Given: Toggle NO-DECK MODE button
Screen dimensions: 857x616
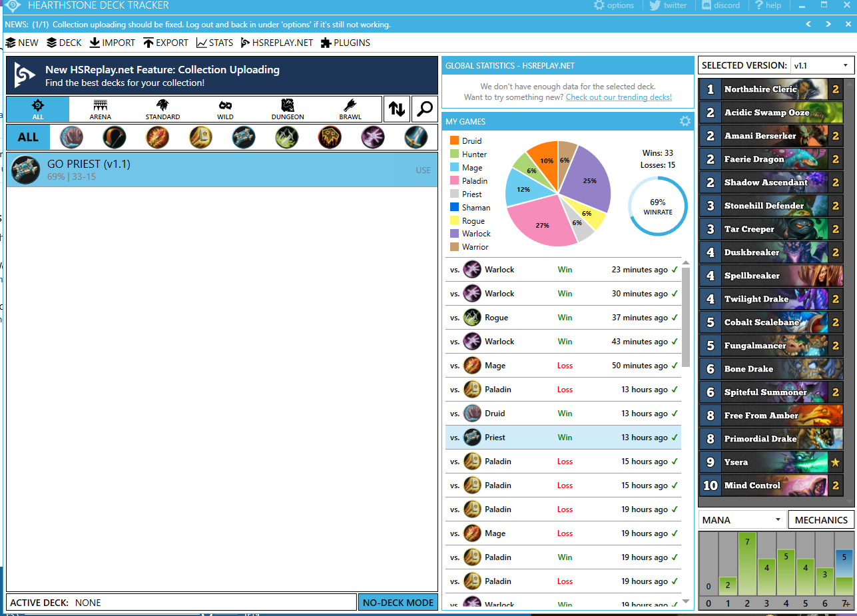Looking at the screenshot, I should pyautogui.click(x=398, y=603).
